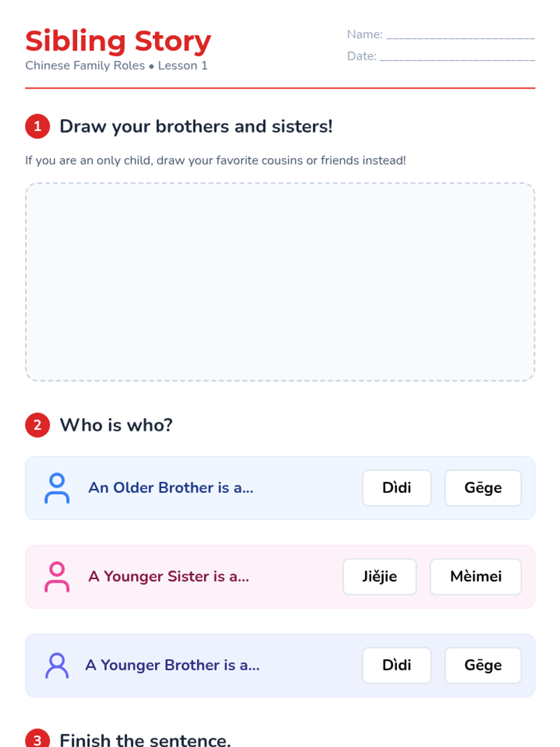Choose Gēge for Younger Brother

[x=483, y=665]
